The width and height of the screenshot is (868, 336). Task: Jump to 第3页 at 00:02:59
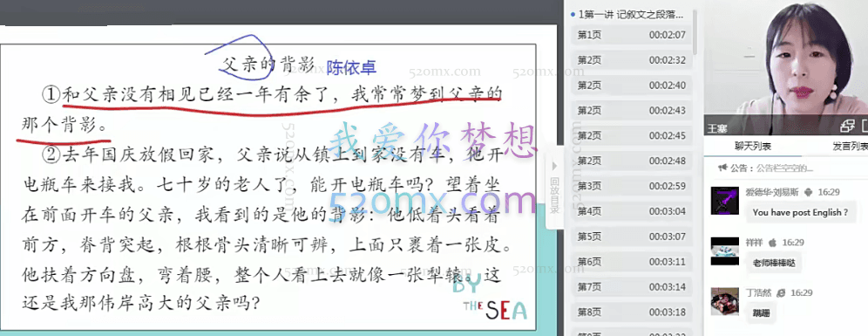(631, 186)
